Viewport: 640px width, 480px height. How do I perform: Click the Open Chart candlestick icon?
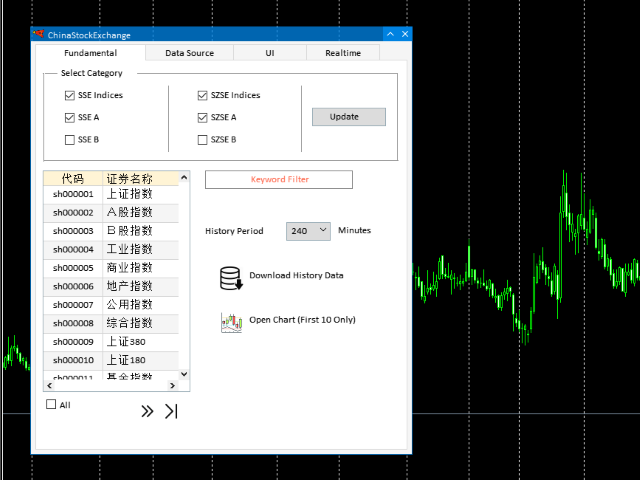tap(232, 322)
